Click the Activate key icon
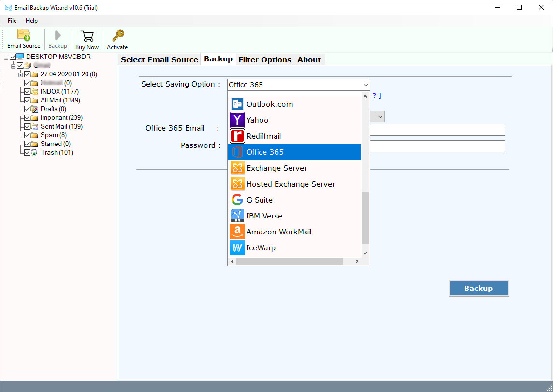This screenshot has height=392, width=553. 118,36
